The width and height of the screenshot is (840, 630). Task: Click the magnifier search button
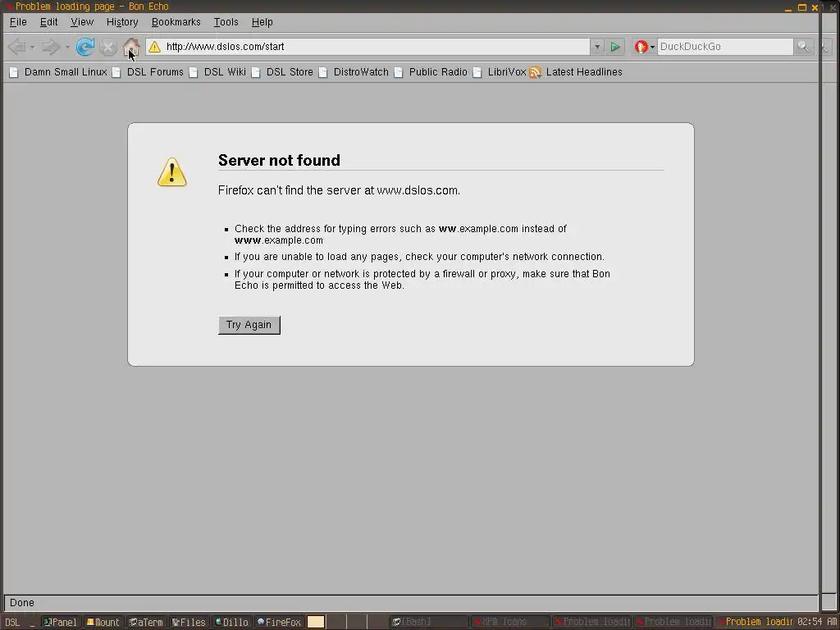[802, 47]
